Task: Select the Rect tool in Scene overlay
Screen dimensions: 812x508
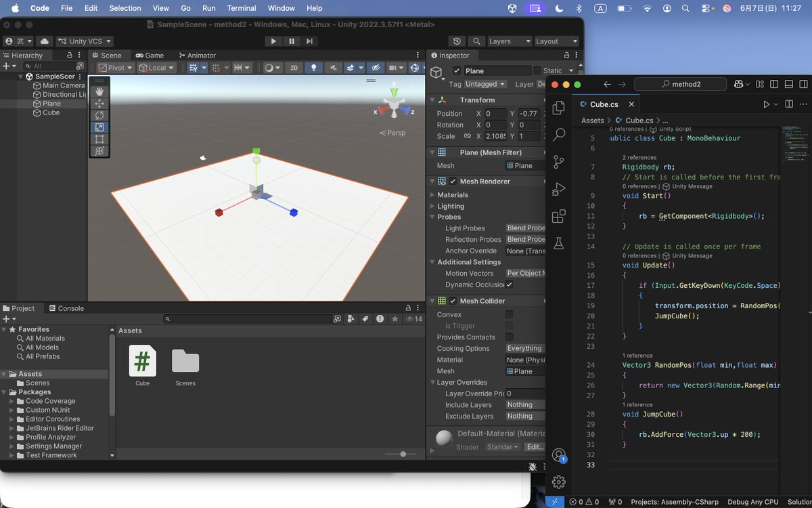Action: (x=99, y=139)
